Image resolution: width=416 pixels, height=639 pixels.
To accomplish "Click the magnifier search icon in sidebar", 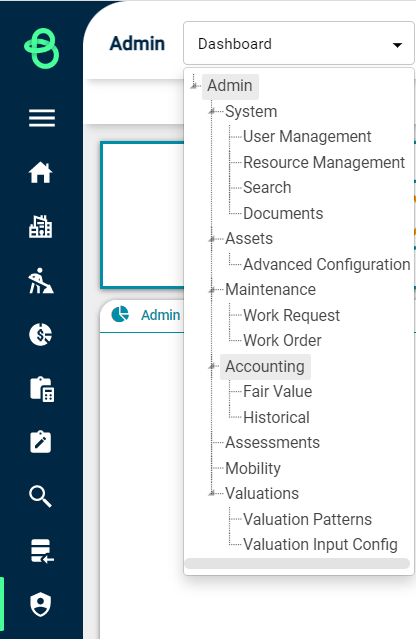I will (x=40, y=496).
